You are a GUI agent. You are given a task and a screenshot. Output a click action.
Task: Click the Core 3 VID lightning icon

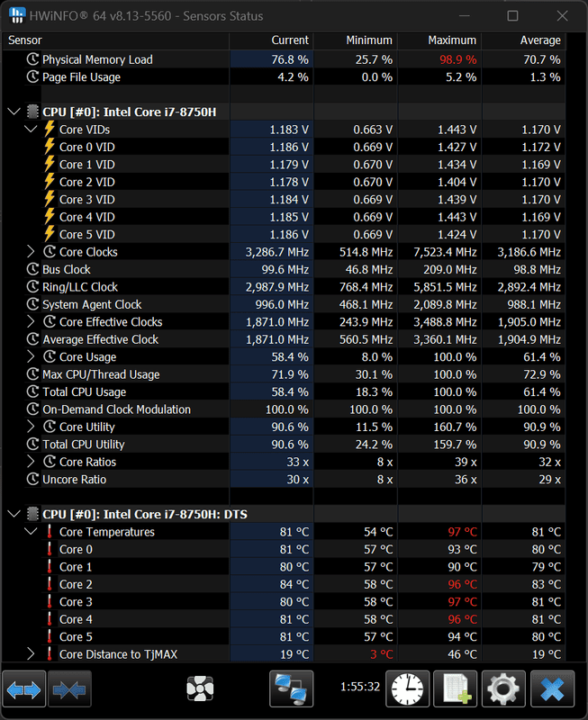click(x=50, y=199)
